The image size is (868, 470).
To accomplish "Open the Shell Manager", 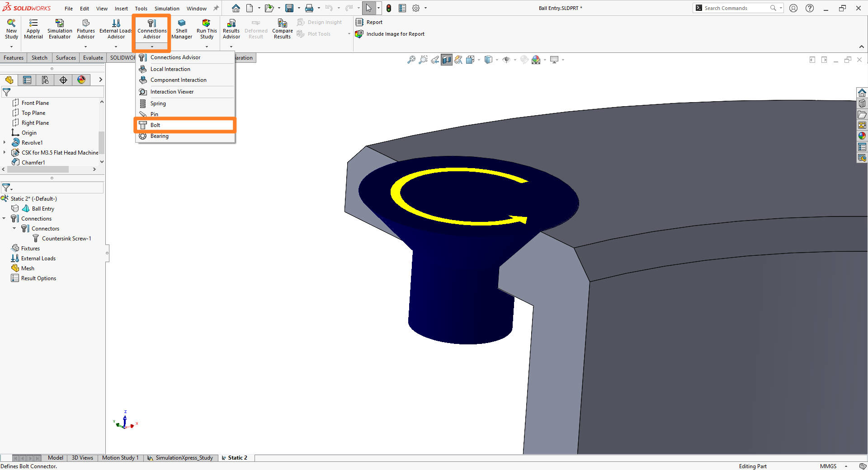I will [x=182, y=29].
